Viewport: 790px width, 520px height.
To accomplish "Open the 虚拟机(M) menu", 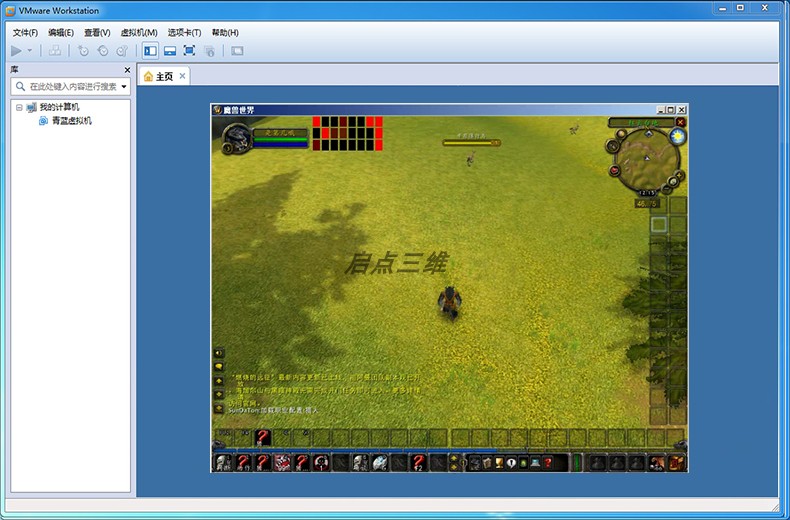I will click(x=139, y=33).
